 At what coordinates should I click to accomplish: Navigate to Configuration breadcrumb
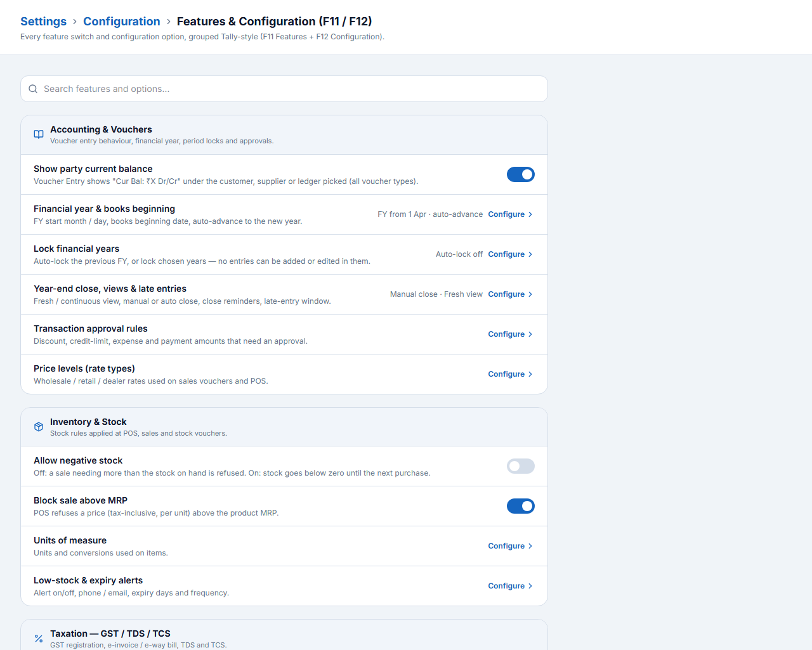coord(122,22)
